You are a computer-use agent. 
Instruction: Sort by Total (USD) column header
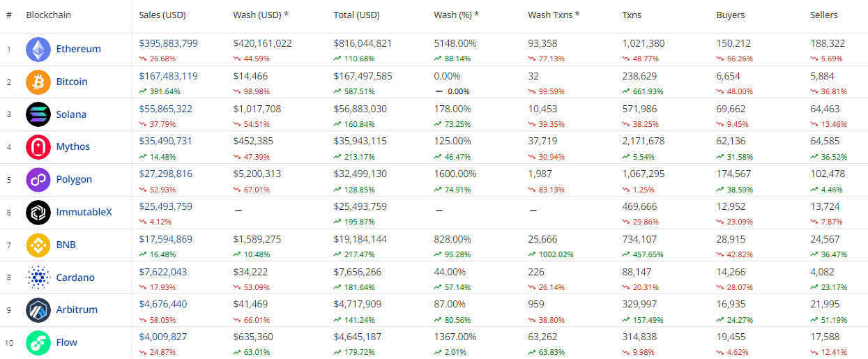[357, 15]
